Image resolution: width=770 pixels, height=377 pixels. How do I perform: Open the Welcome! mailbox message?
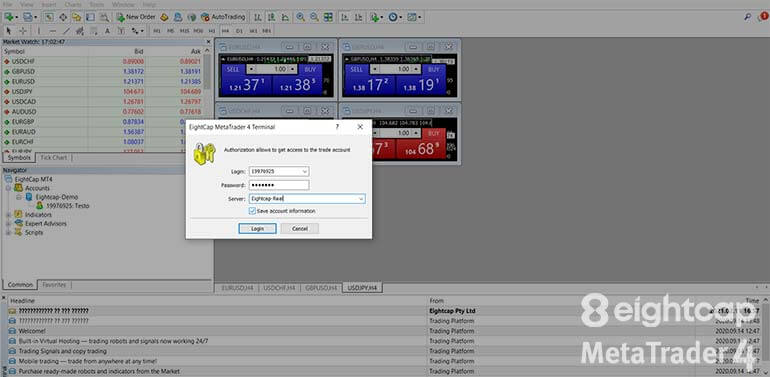coord(32,331)
